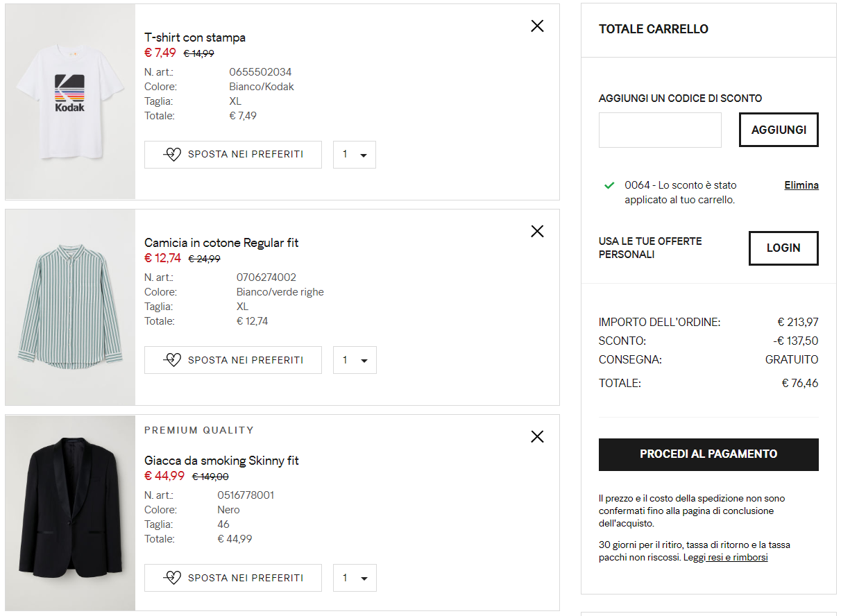Screen dimensions: 841x616
Task: Change quantity of Giacca da smoking
Action: [x=355, y=578]
